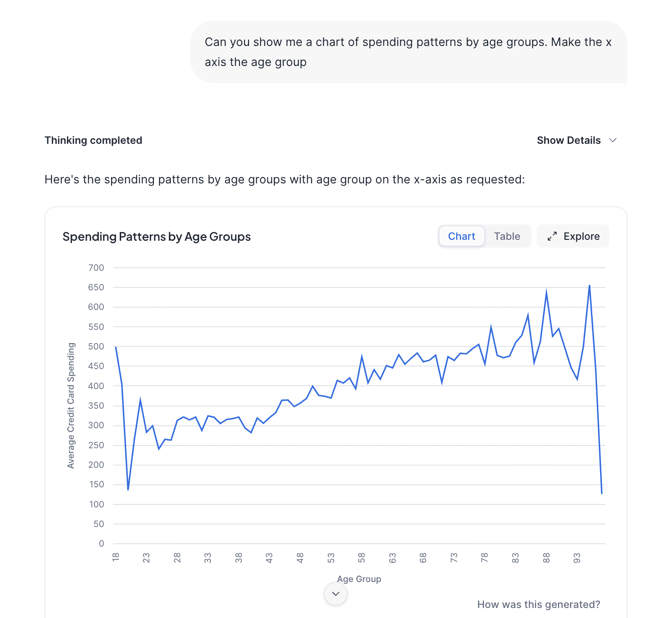Viewport: 672px width, 618px height.
Task: Click the line's sharp dip after age 18
Action: (128, 490)
